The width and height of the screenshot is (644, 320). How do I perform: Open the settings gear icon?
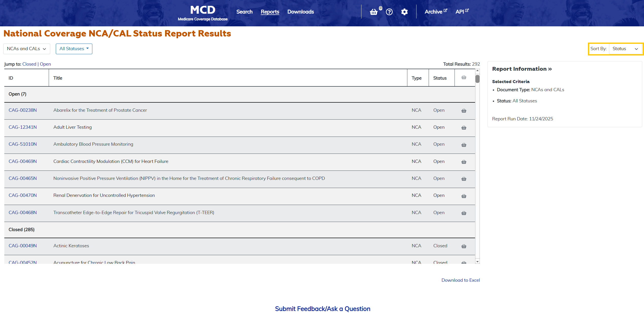tap(404, 12)
